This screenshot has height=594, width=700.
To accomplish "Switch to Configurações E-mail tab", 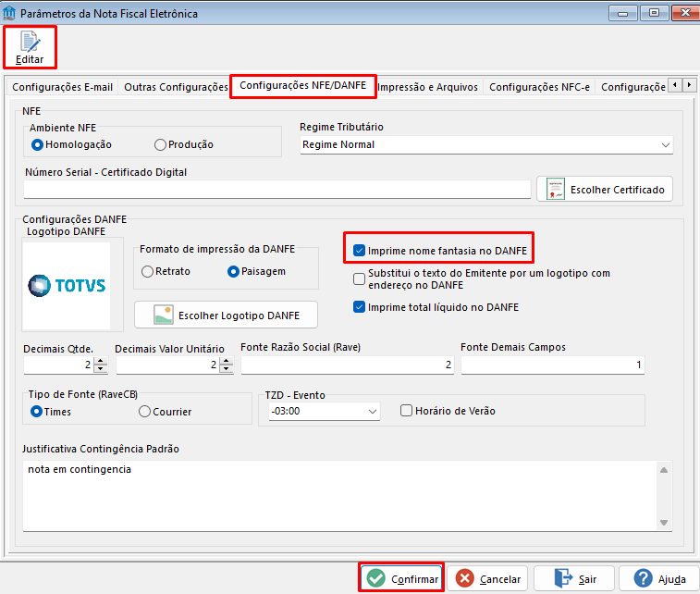I will [x=63, y=87].
